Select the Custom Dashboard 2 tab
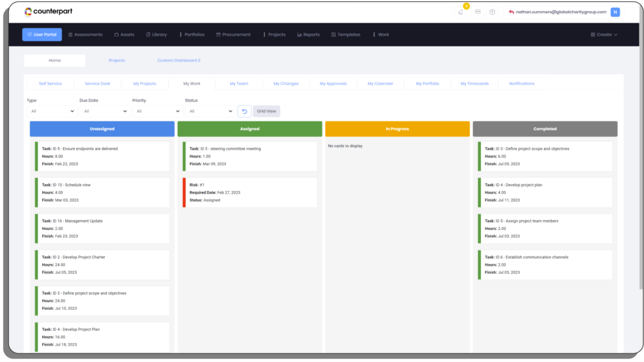This screenshot has width=644, height=362. coord(179,60)
